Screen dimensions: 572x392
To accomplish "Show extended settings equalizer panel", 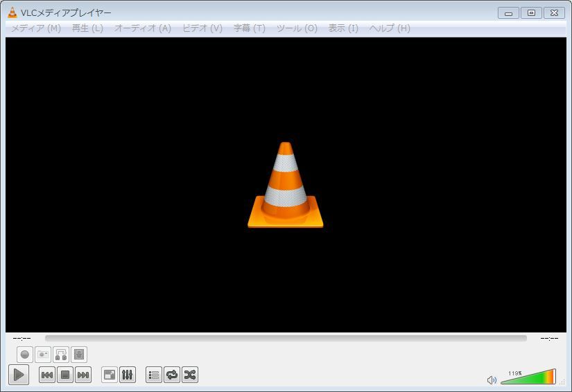I will pos(128,375).
